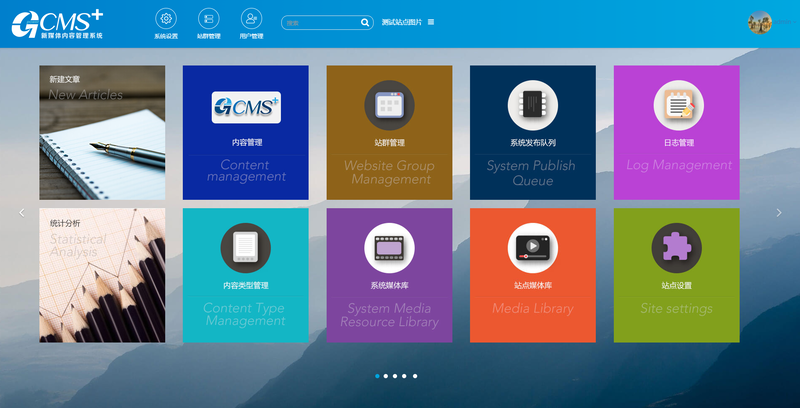
Task: Open Media Library video player icon
Action: (533, 247)
